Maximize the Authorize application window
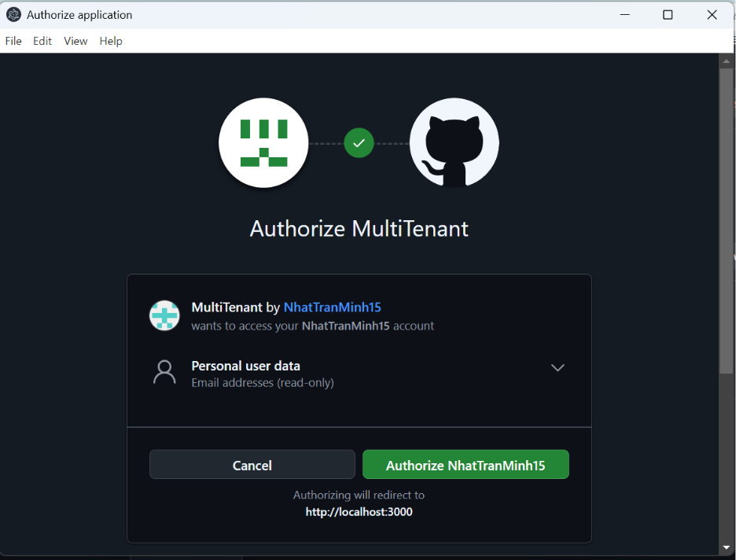The height and width of the screenshot is (560, 736). point(668,15)
